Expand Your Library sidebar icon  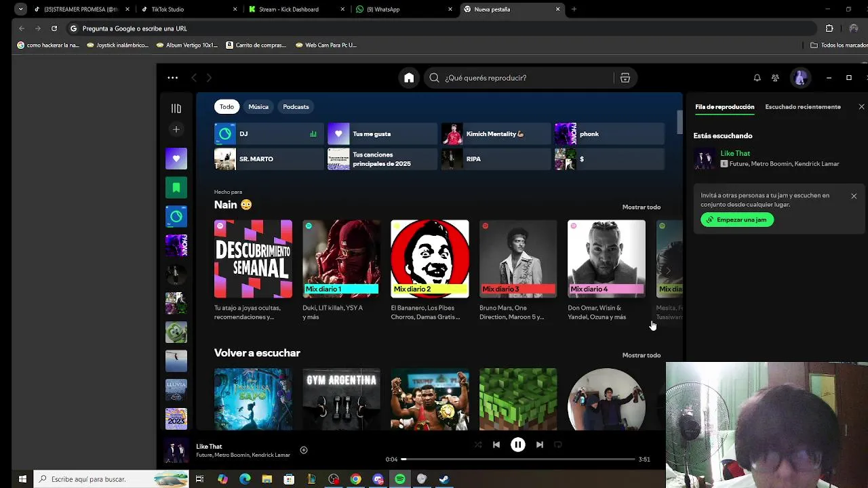pyautogui.click(x=176, y=108)
